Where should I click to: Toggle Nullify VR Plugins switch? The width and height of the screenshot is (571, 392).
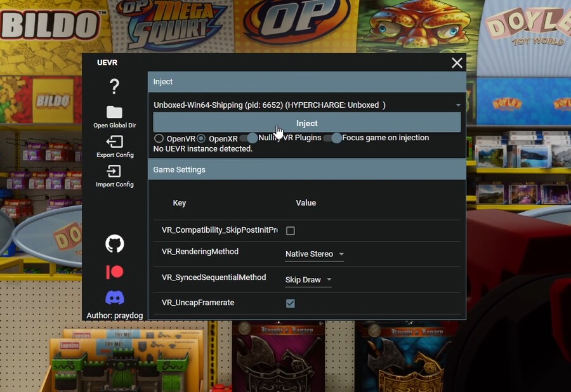[x=249, y=138]
